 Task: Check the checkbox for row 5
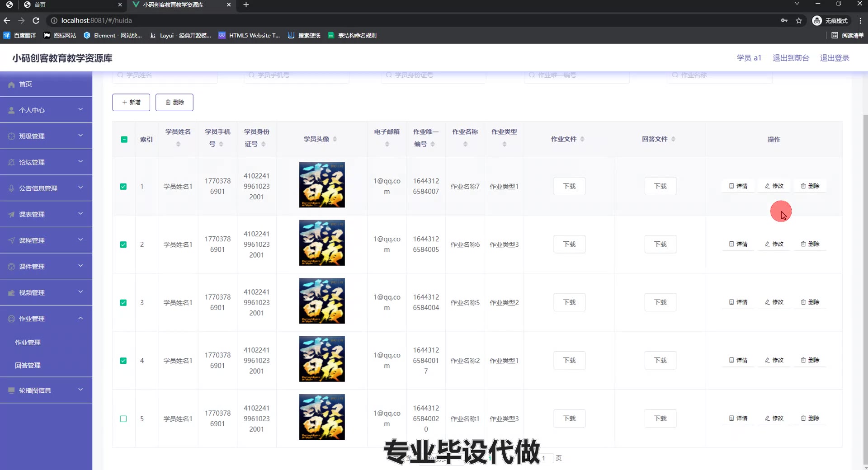123,419
